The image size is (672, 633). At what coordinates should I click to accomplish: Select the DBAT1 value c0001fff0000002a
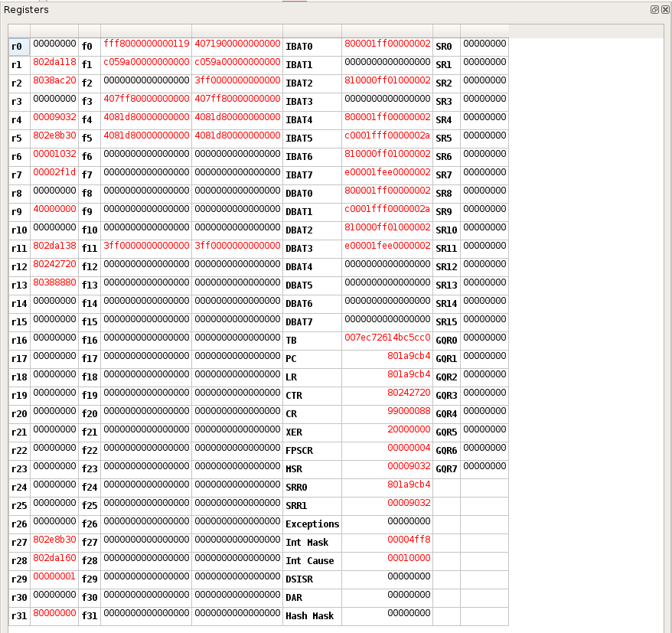tap(387, 209)
